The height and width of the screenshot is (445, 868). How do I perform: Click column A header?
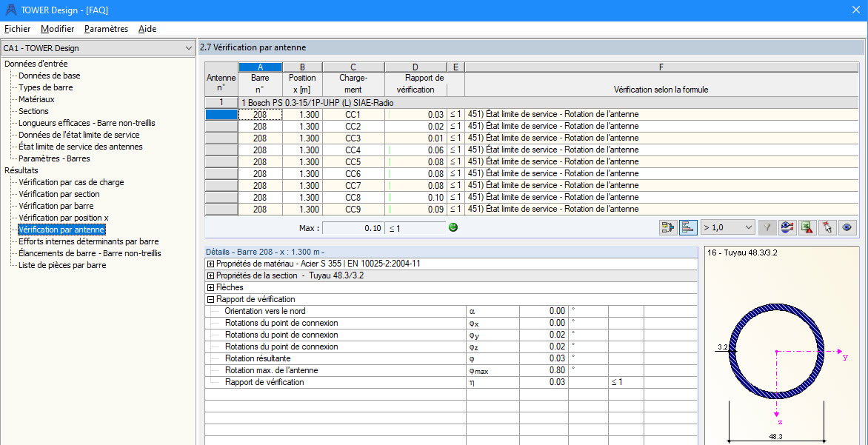pyautogui.click(x=260, y=67)
